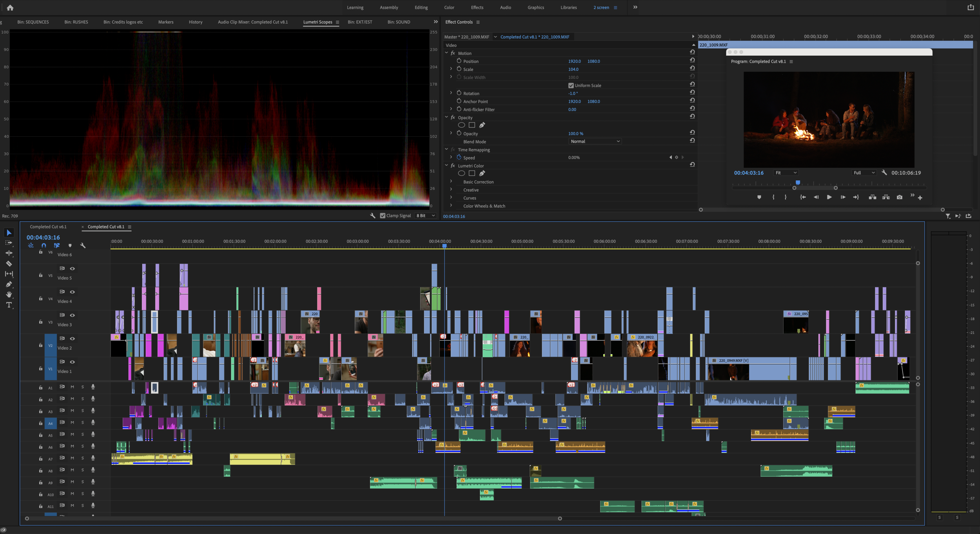Image resolution: width=980 pixels, height=534 pixels.
Task: Click the Export Frame camera icon
Action: tap(899, 197)
